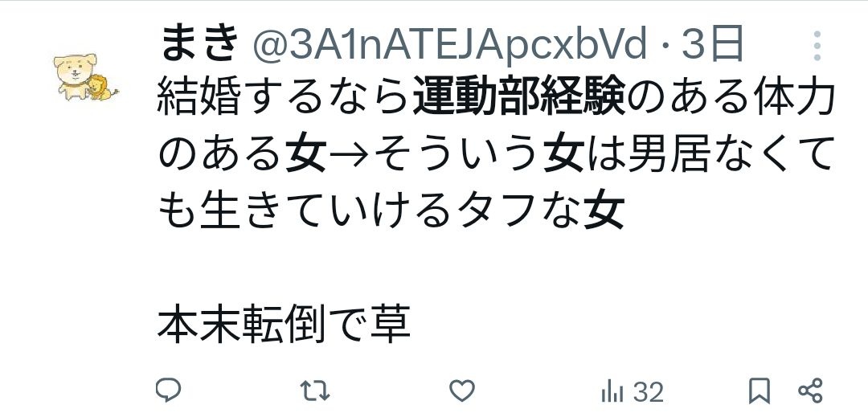Viewport: 868px width, 413px height.
Task: Open まき's profile avatar picture
Action: click(86, 77)
